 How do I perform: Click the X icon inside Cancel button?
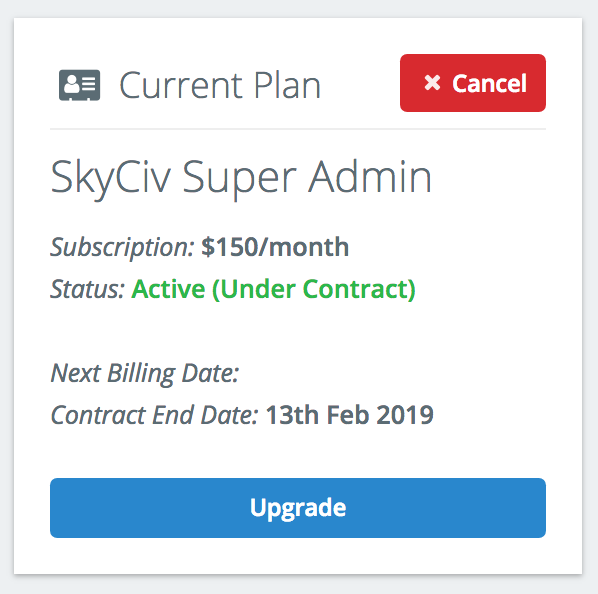pos(432,83)
